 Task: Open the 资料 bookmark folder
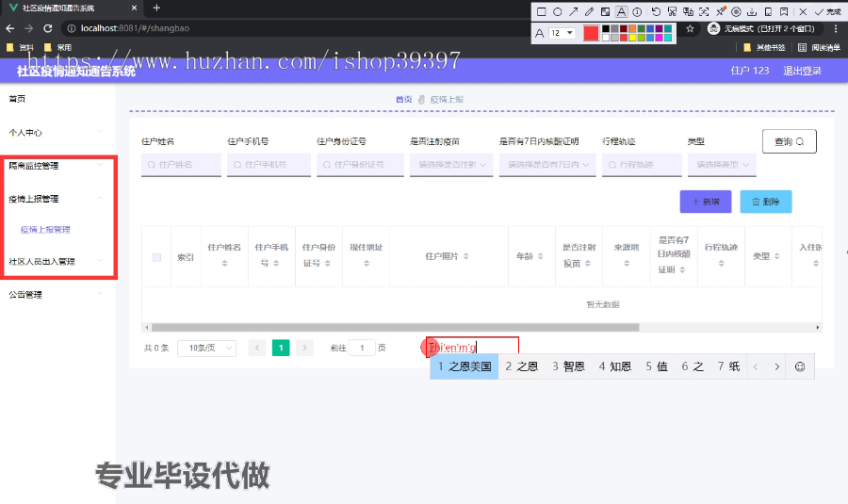(21, 48)
